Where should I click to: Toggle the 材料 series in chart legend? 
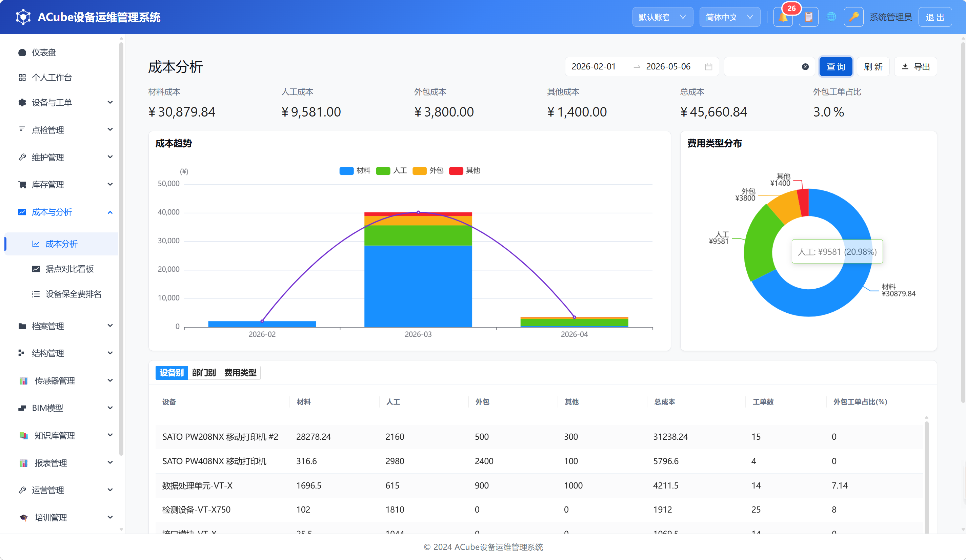click(355, 170)
